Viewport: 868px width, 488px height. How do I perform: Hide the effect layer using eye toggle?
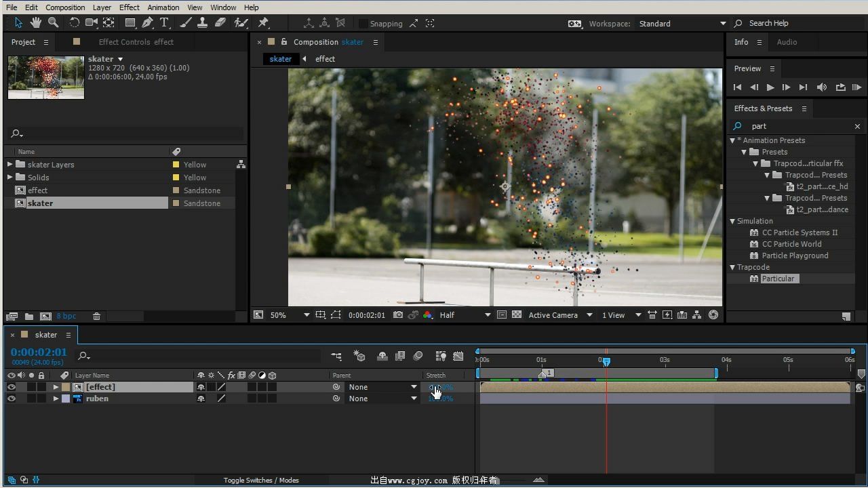[x=11, y=387]
